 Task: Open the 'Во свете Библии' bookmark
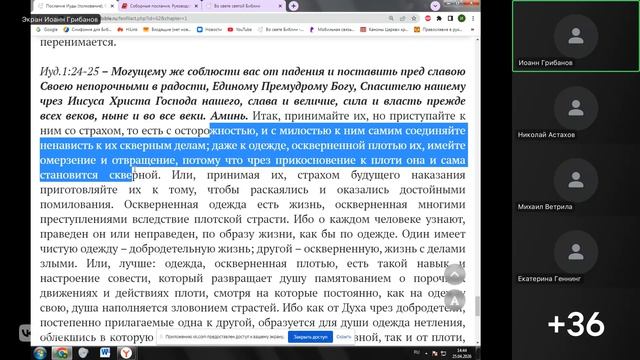tap(280, 29)
